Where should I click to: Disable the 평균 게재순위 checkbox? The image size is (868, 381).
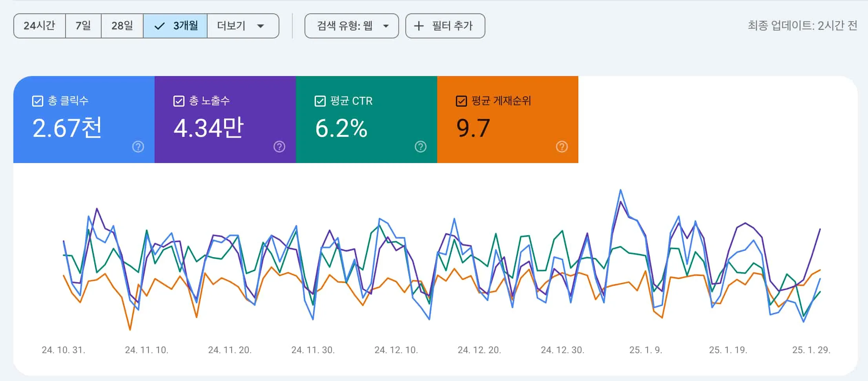pyautogui.click(x=461, y=101)
